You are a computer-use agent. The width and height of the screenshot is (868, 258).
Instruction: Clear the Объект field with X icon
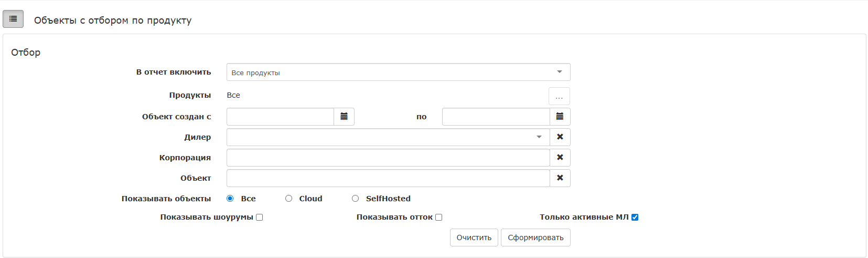pyautogui.click(x=560, y=178)
